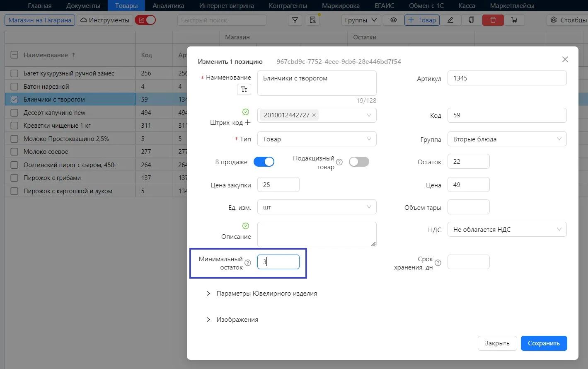The width and height of the screenshot is (588, 369).
Task: Click Цена field with 49
Action: coord(469,184)
